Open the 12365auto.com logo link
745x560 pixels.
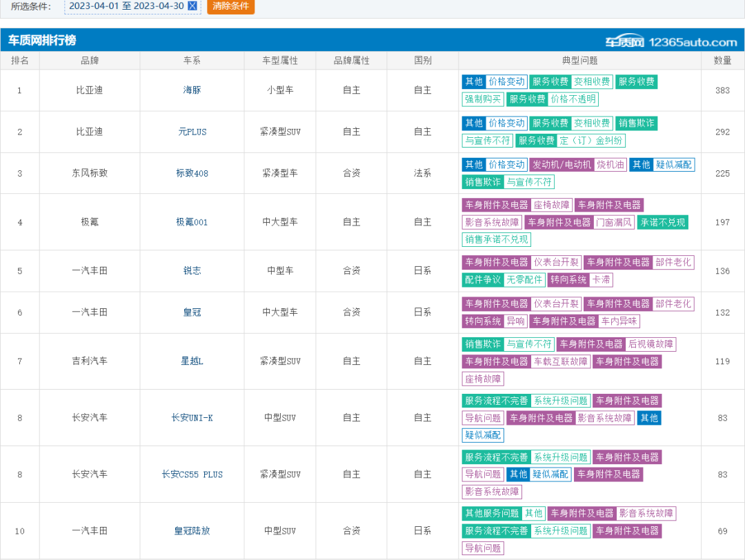(671, 42)
